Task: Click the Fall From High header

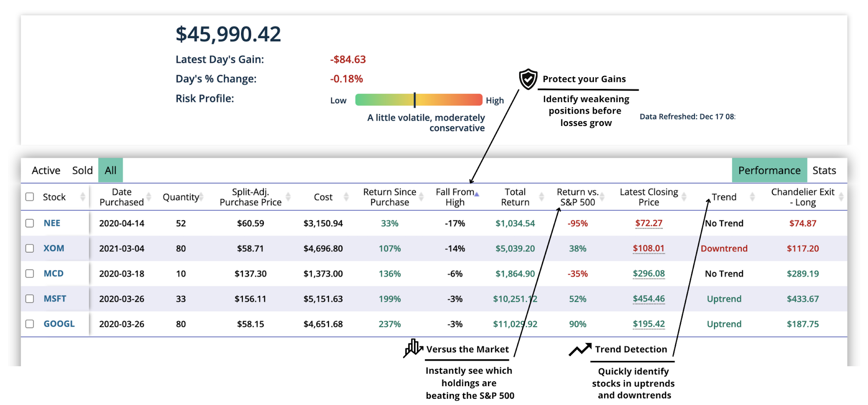Action: 455,197
